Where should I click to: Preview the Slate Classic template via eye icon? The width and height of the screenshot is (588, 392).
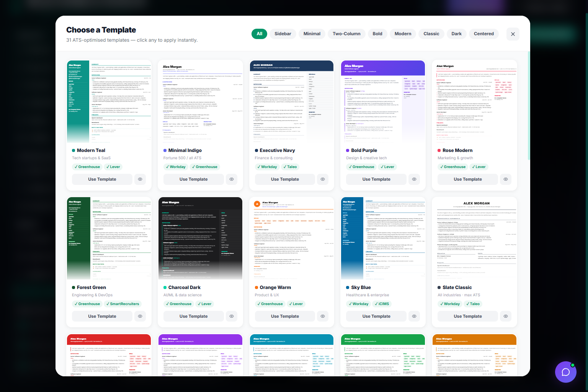click(x=506, y=316)
